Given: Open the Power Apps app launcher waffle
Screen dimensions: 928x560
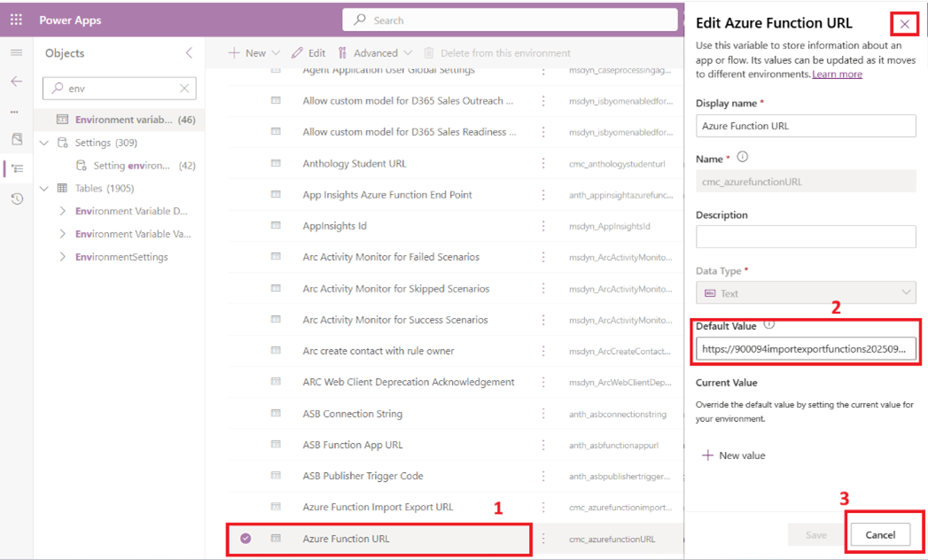Looking at the screenshot, I should [16, 19].
